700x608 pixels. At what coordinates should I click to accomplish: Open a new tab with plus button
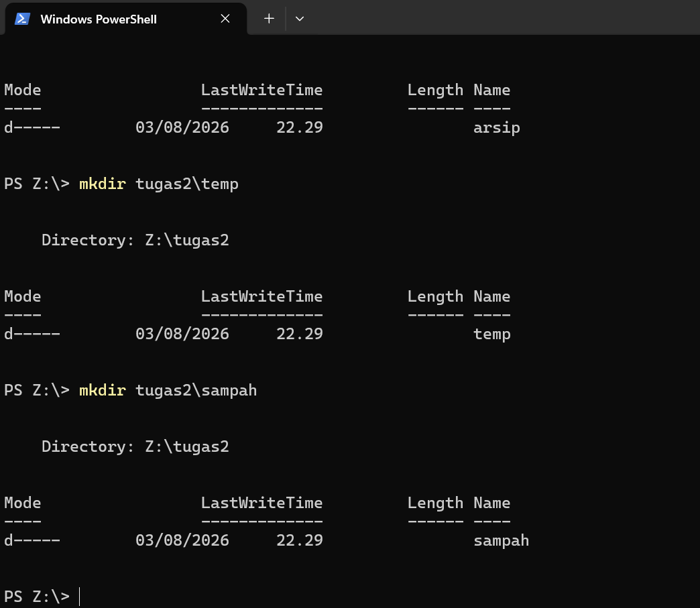click(269, 19)
